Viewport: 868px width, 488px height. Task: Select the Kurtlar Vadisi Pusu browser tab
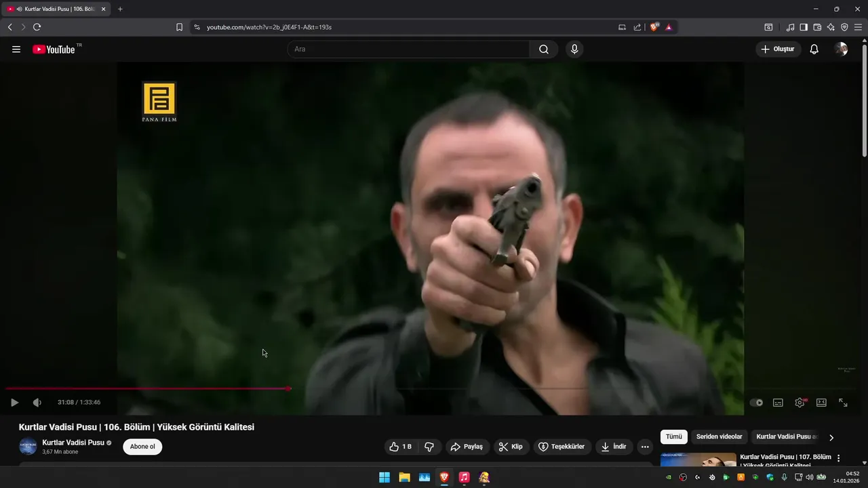(x=56, y=9)
